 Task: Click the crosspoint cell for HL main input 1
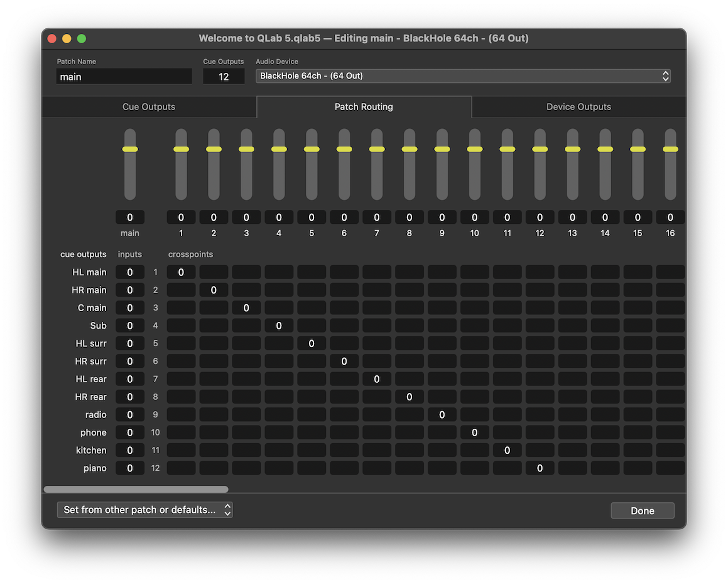coord(181,272)
